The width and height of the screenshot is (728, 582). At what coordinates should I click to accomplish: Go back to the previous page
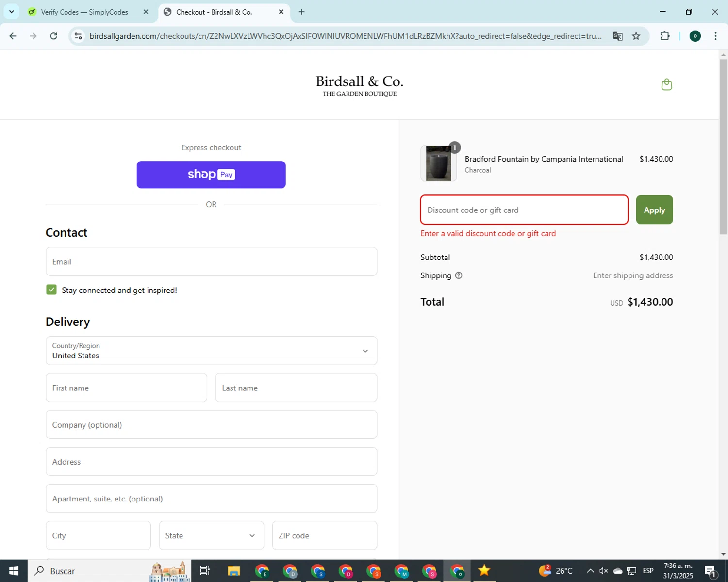click(x=13, y=36)
